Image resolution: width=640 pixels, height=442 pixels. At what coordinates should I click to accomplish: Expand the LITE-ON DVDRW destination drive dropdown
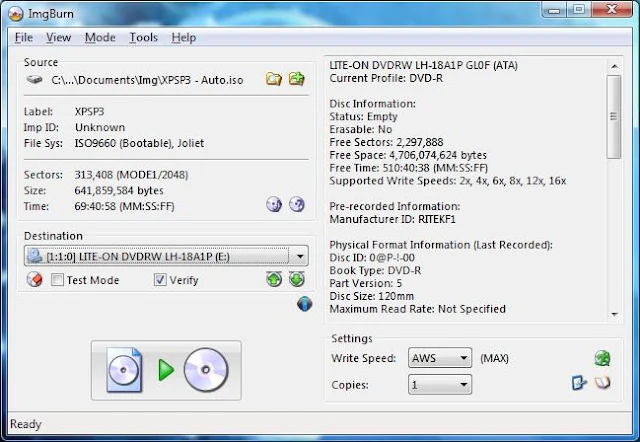(x=300, y=257)
